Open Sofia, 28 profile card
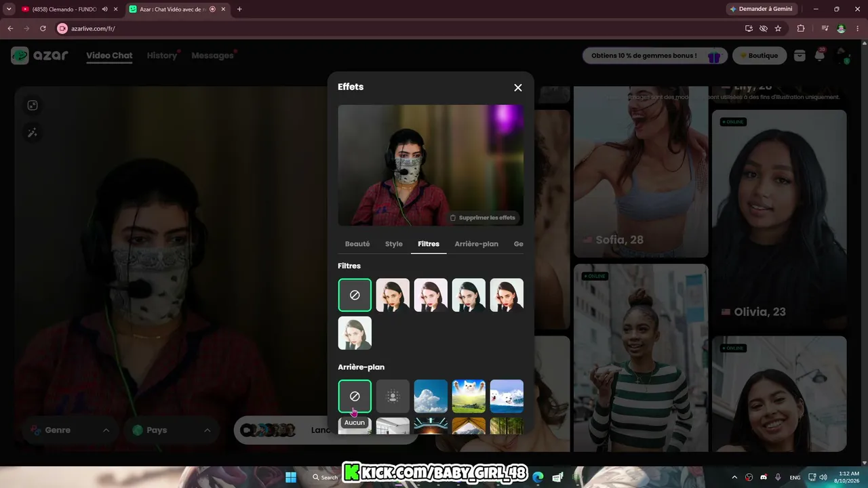 [x=641, y=171]
